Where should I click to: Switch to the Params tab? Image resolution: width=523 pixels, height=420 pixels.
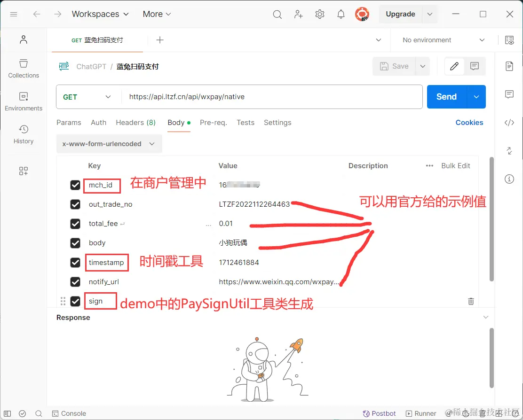coord(69,123)
